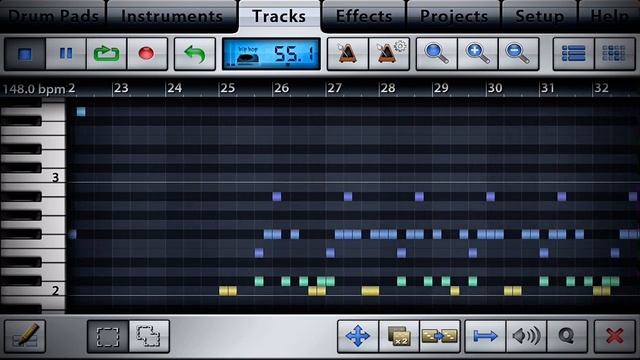Open the Effects tab
Screen dimensions: 640x360
click(x=364, y=16)
